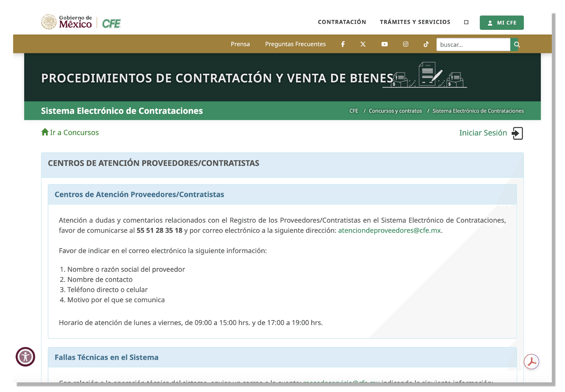565x392 pixels.
Task: Open the TikTok icon
Action: pos(426,44)
